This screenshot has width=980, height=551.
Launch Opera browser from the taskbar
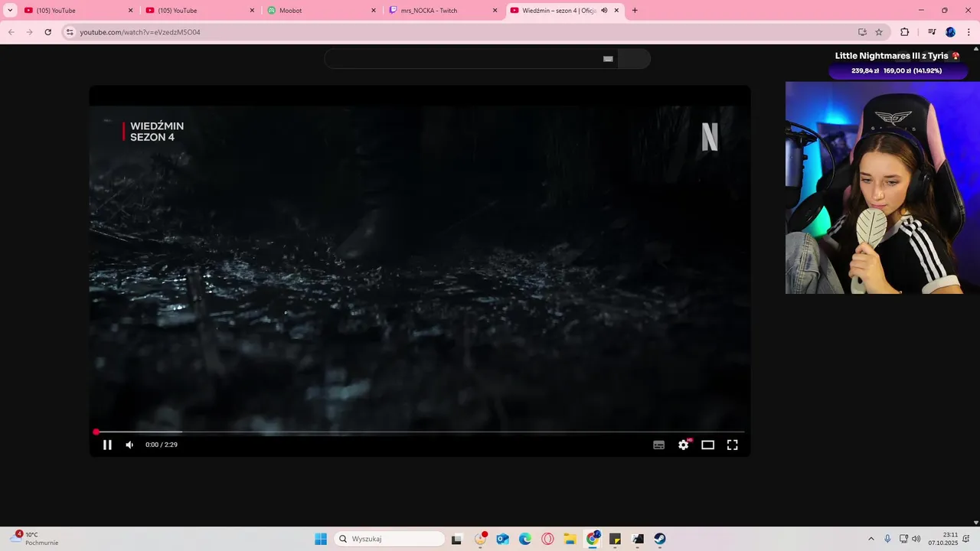pyautogui.click(x=547, y=539)
